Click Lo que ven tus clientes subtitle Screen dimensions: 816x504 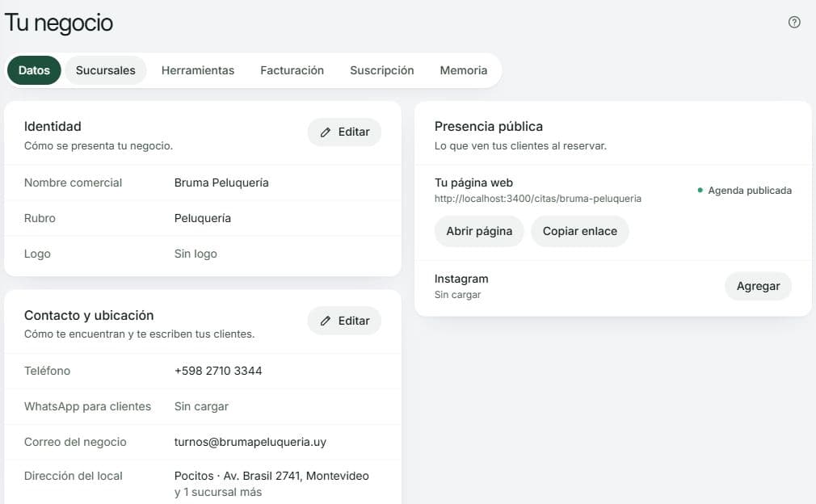(520, 145)
